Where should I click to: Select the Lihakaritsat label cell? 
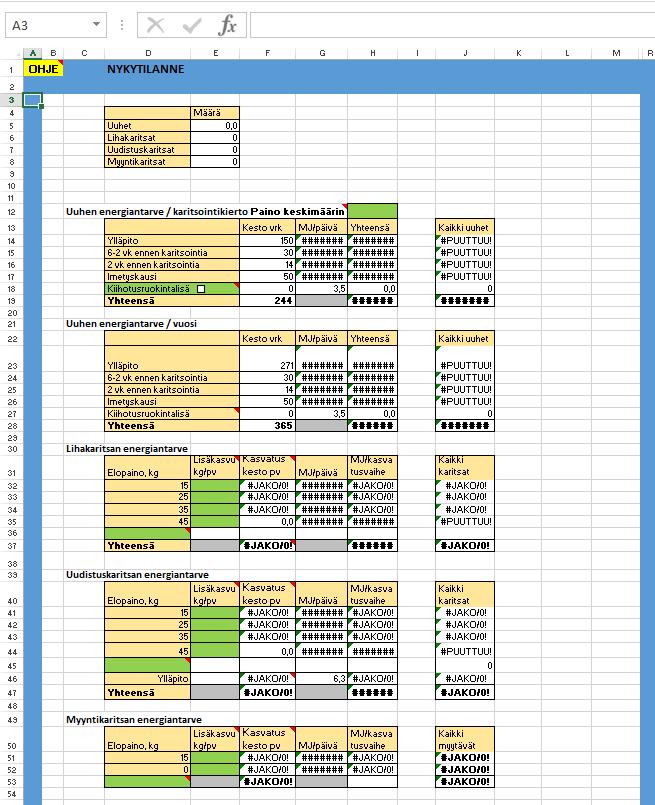pos(147,138)
